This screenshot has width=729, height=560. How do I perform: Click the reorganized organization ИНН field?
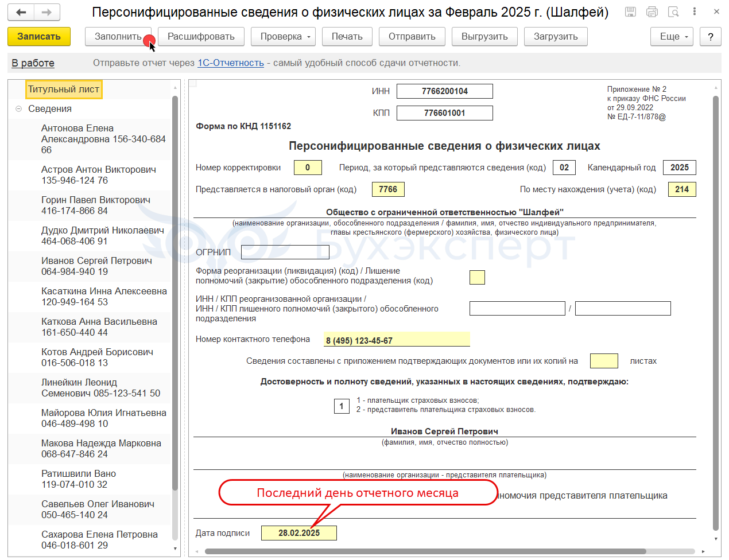(517, 308)
